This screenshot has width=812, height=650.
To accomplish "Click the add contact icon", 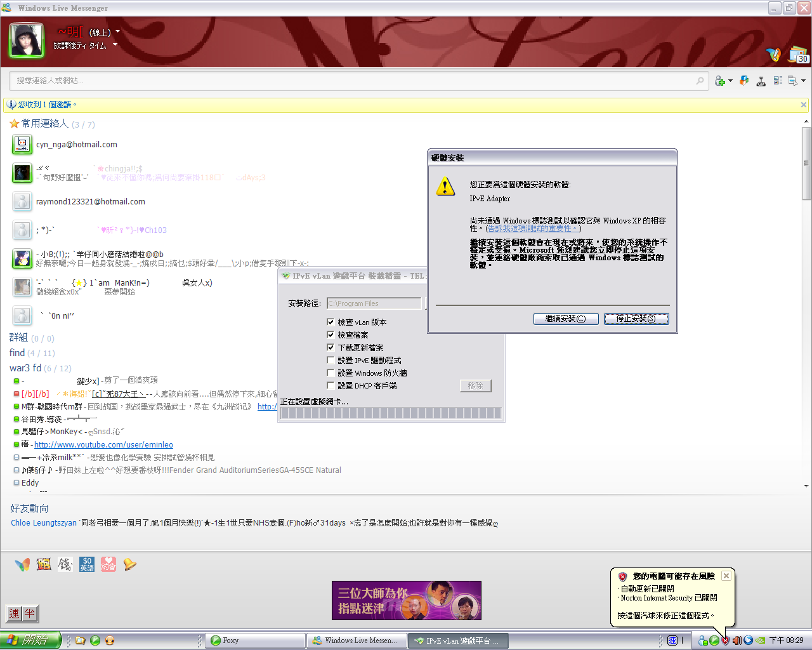I will (x=720, y=81).
